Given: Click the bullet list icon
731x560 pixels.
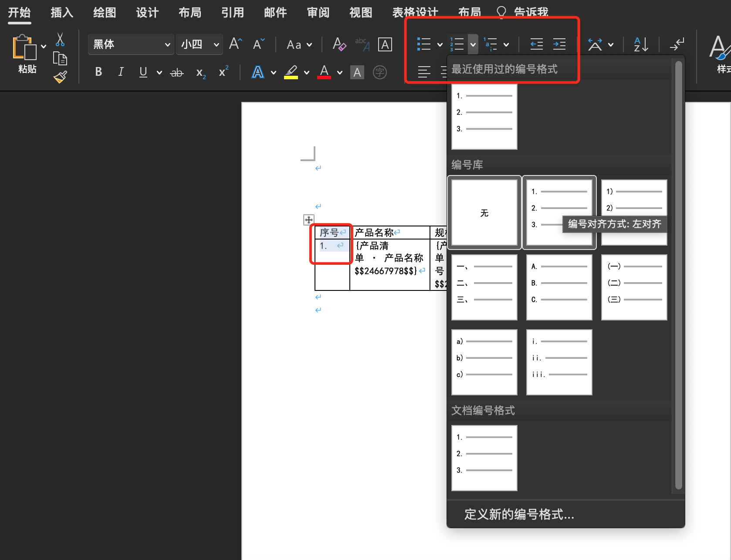Looking at the screenshot, I should [x=423, y=44].
